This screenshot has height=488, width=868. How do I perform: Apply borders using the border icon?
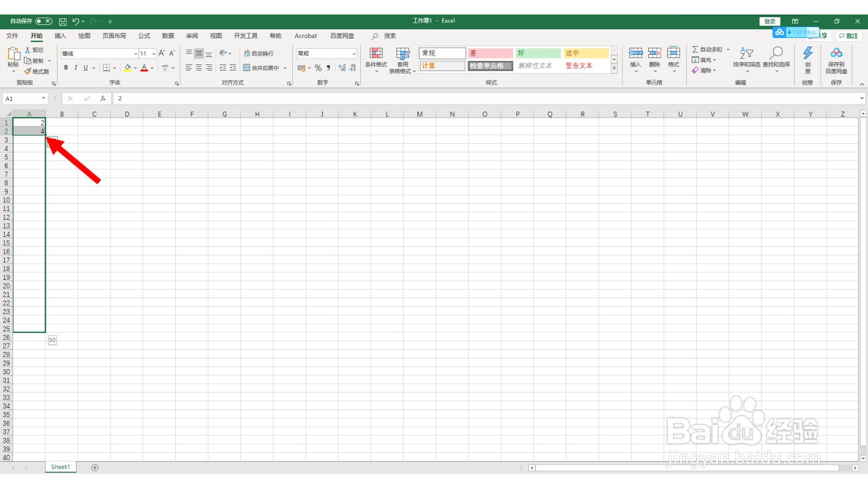pyautogui.click(x=106, y=68)
